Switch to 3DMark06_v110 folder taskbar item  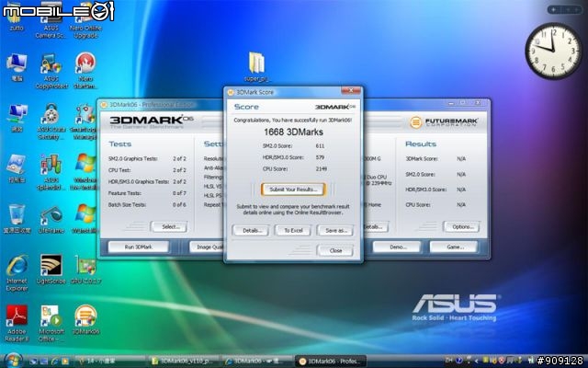click(x=183, y=362)
